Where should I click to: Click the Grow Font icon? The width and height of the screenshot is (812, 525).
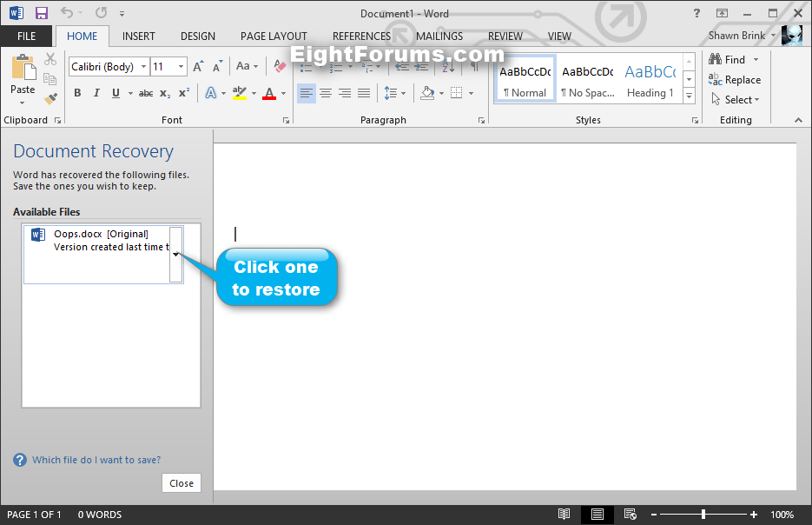tap(198, 67)
